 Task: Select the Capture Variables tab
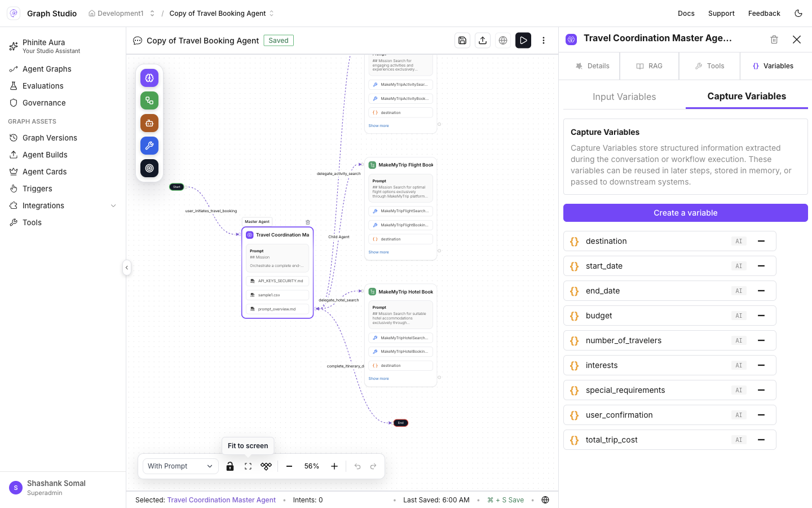click(x=747, y=97)
